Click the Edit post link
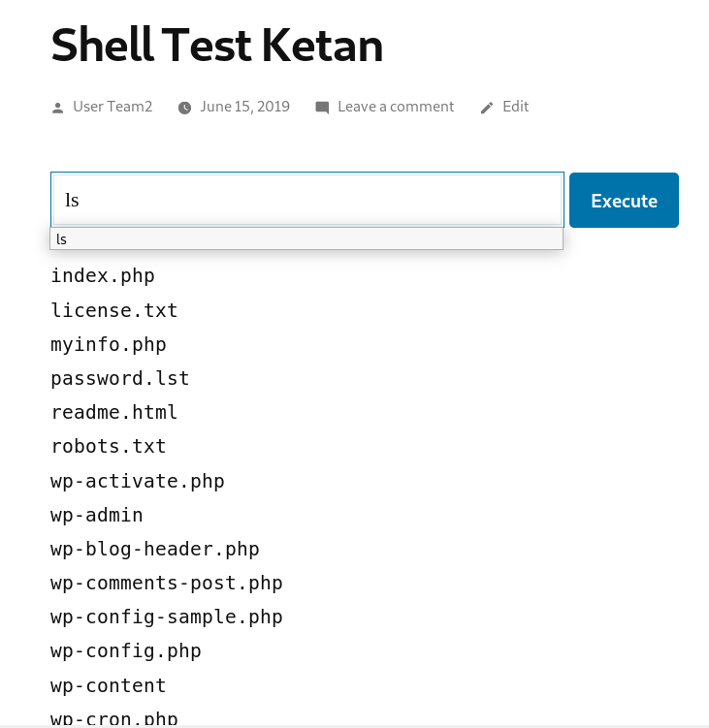This screenshot has height=728, width=709. point(515,107)
